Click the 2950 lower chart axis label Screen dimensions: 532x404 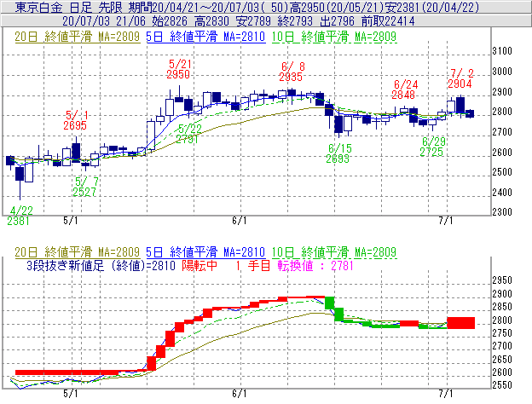click(502, 280)
